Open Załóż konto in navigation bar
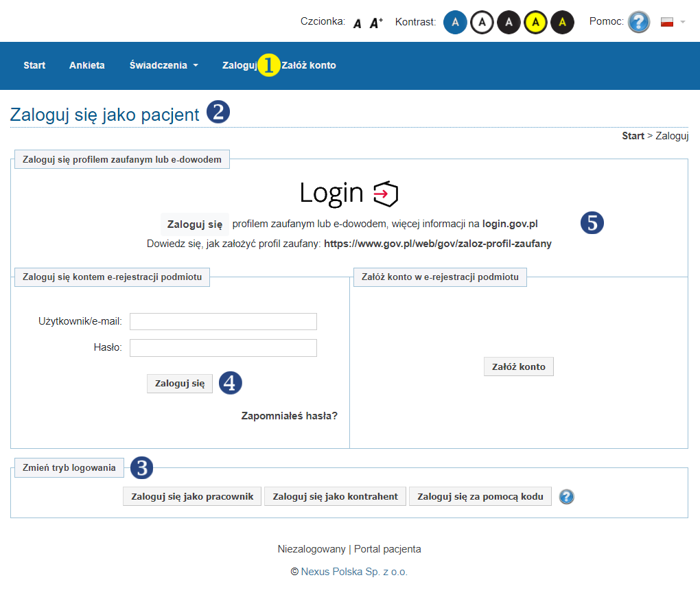 pyautogui.click(x=310, y=65)
